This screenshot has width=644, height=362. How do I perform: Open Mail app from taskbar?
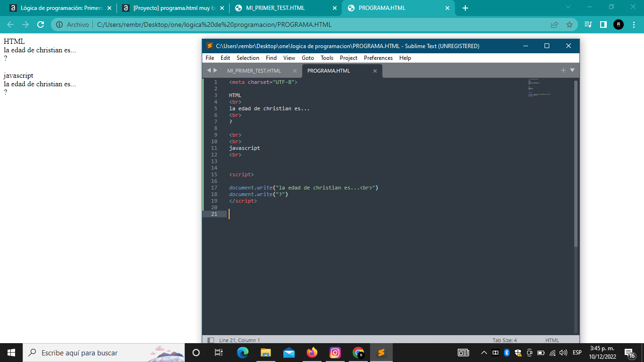click(x=289, y=353)
